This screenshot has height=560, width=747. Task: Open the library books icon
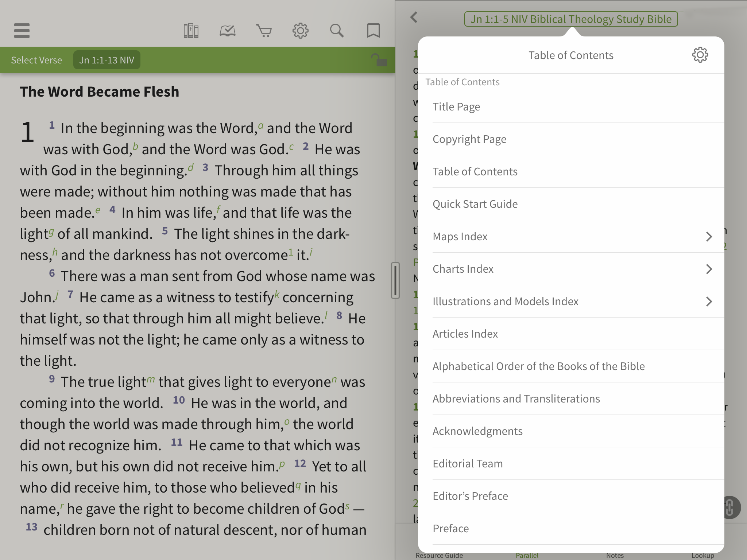point(191,31)
